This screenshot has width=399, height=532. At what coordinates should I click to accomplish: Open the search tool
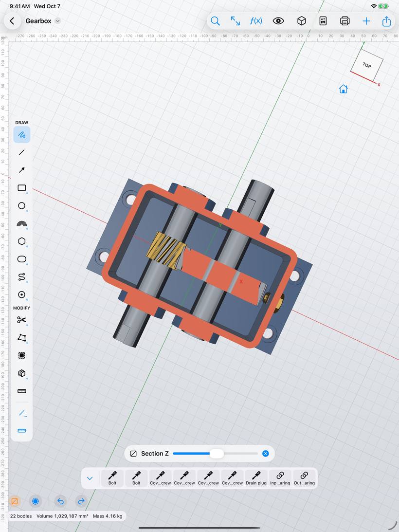coord(215,21)
